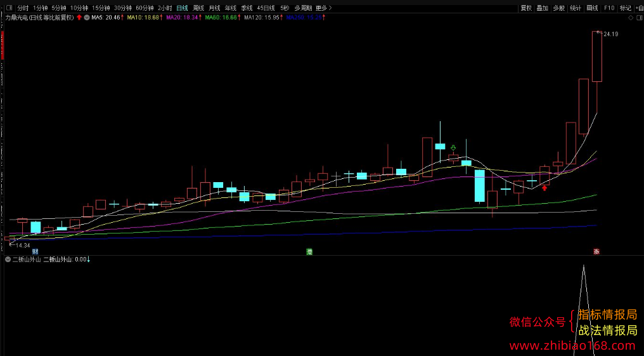Open the 画线 drawing tools
644x356 pixels.
(x=592, y=8)
